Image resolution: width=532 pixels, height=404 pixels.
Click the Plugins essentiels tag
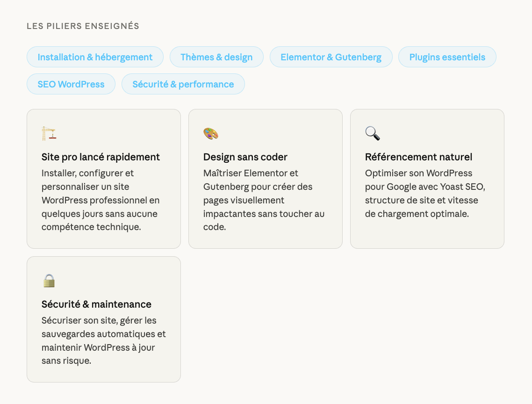pos(447,57)
